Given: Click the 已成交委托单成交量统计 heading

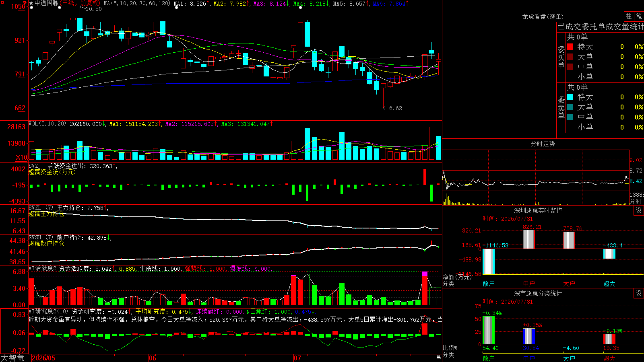Looking at the screenshot, I should (x=601, y=27).
